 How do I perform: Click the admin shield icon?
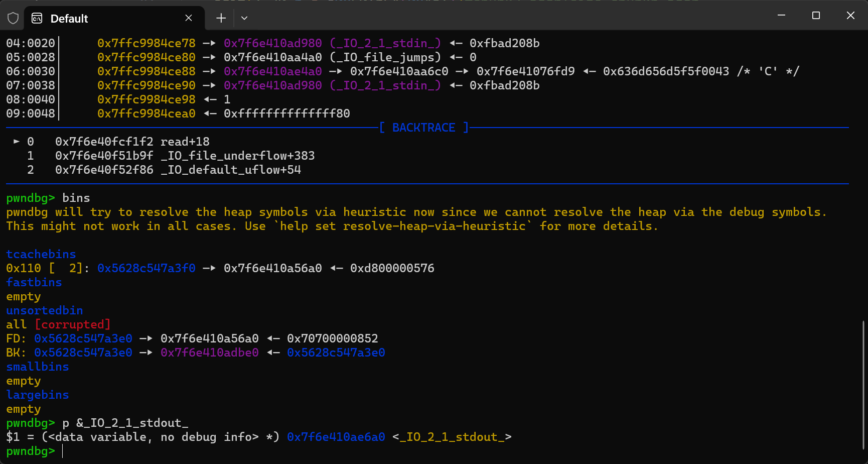click(13, 19)
